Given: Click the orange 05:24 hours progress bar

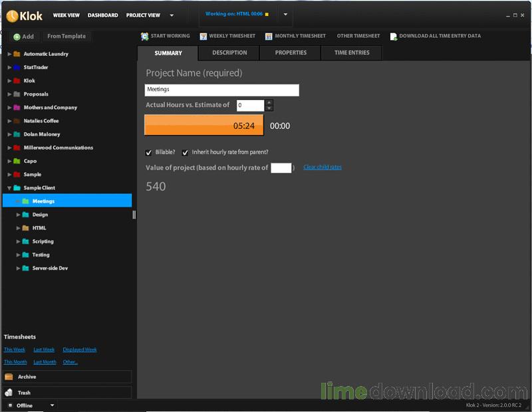Looking at the screenshot, I should [x=204, y=125].
